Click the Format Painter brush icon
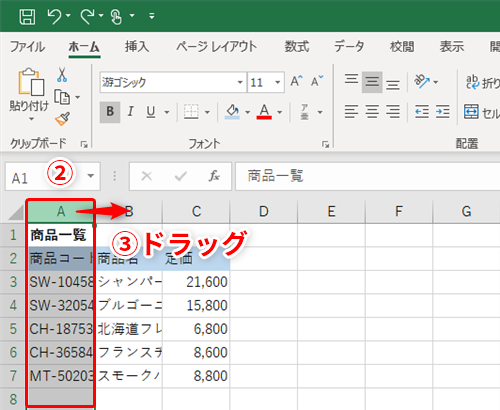 click(62, 119)
